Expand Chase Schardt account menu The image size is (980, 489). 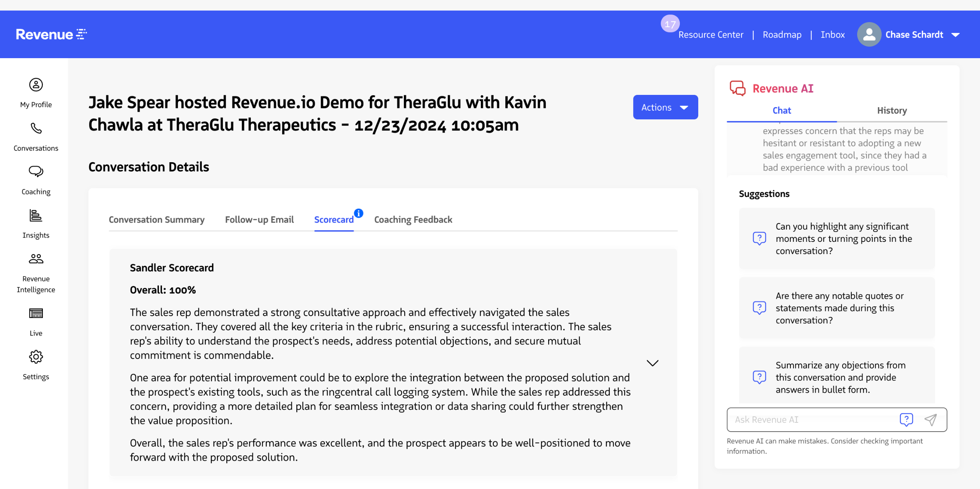(x=955, y=35)
